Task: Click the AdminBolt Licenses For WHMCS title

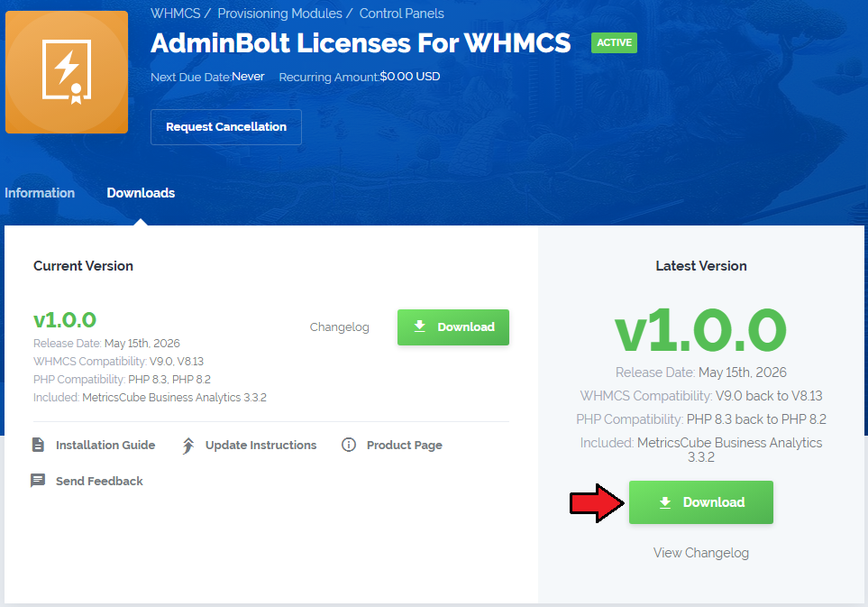Action: click(x=361, y=43)
